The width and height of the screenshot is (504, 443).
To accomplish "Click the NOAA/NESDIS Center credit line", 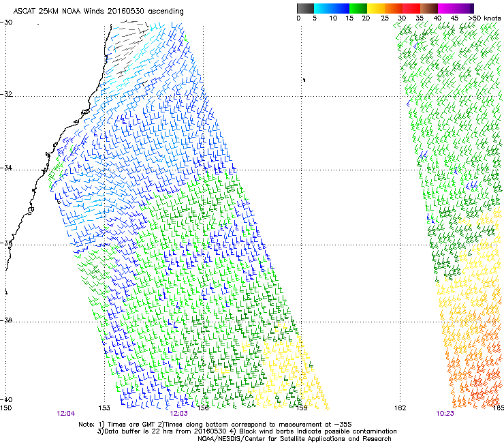I will 294,439.
